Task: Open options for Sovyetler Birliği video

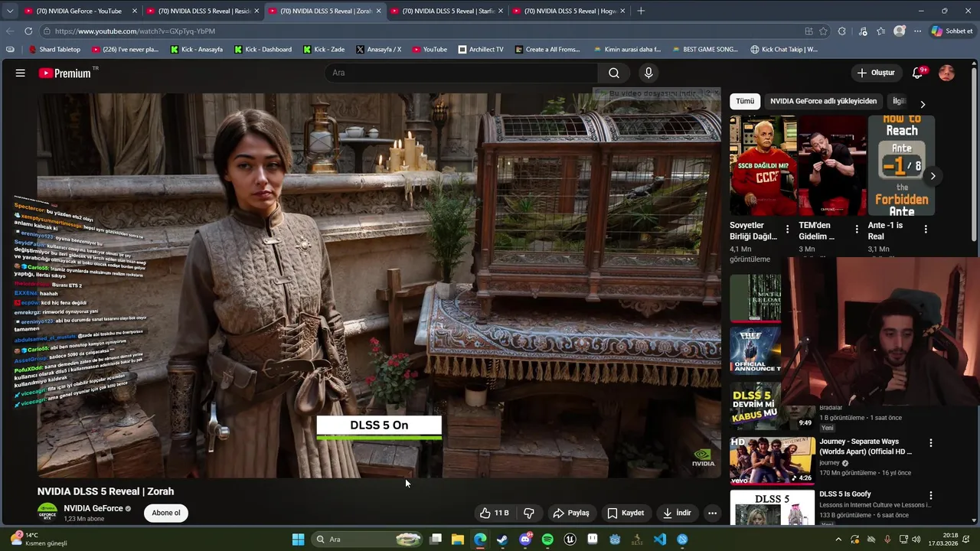Action: click(787, 229)
